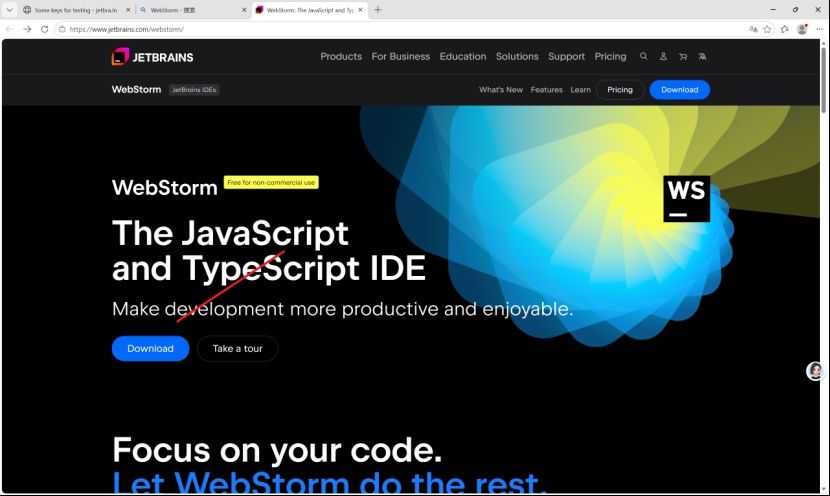Click the large WebStorm hero title
Viewport: 830px width, 496px height.
tap(165, 188)
